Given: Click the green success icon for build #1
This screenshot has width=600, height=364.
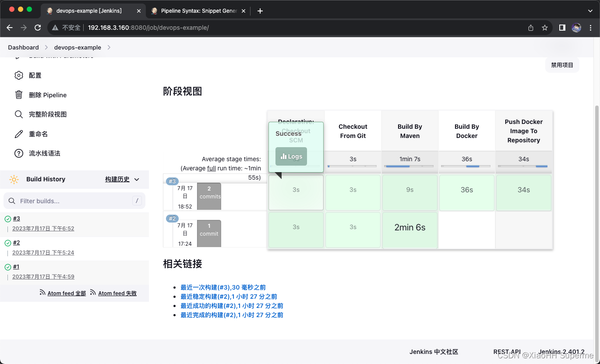Looking at the screenshot, I should [7, 267].
